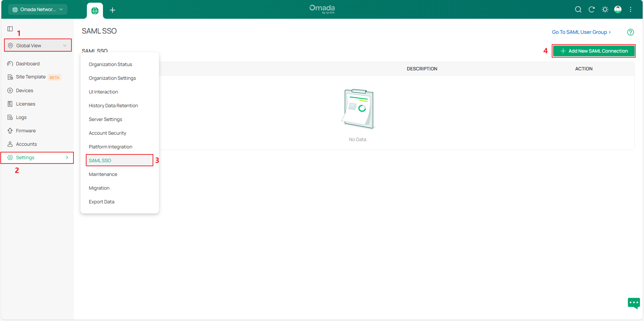
Task: Open the search icon in the top bar
Action: click(x=578, y=9)
